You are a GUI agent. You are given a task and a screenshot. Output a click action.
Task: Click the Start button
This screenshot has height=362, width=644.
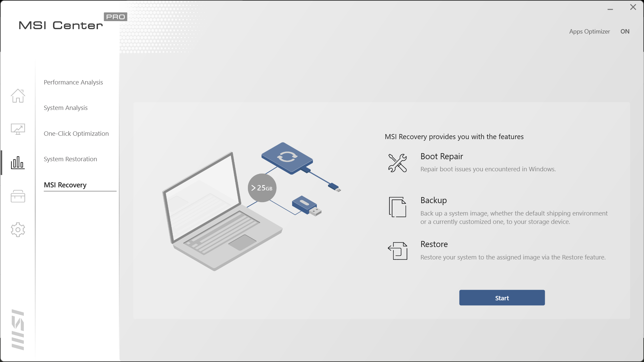(x=502, y=297)
